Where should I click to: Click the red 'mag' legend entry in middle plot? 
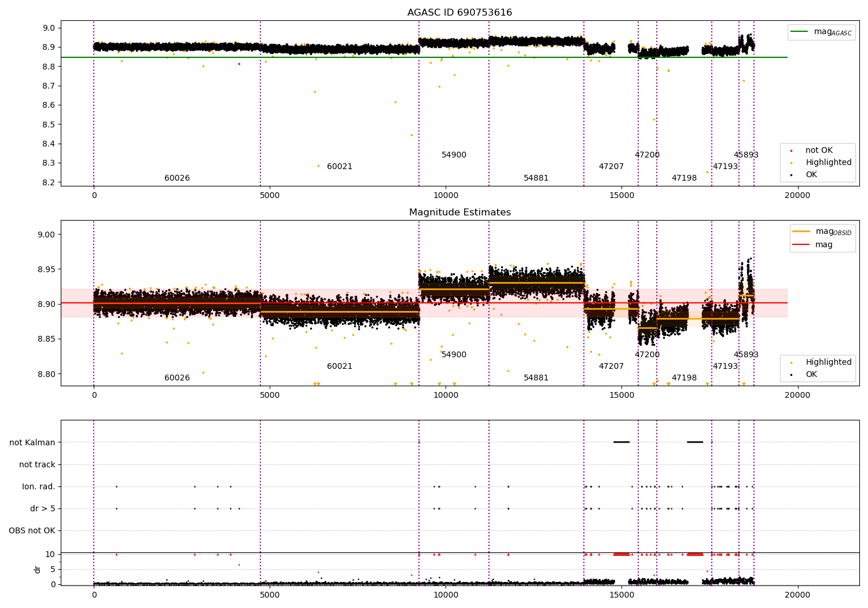tap(812, 245)
